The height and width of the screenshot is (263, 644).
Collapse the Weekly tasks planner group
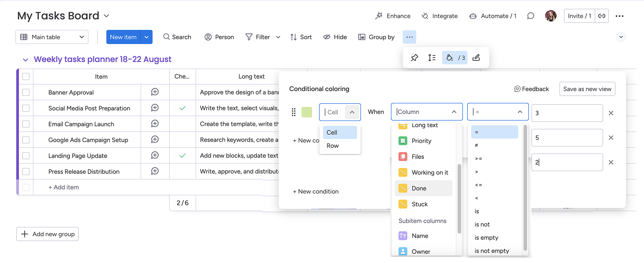[x=25, y=60]
